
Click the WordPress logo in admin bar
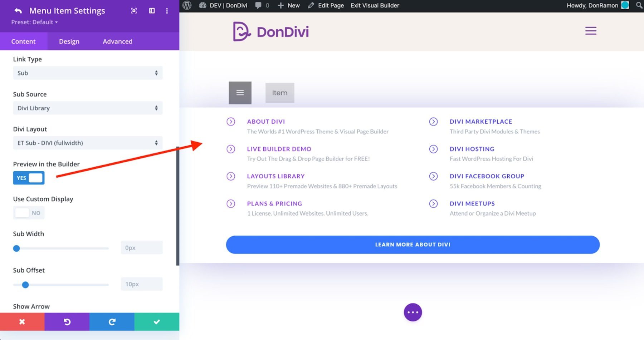tap(187, 5)
